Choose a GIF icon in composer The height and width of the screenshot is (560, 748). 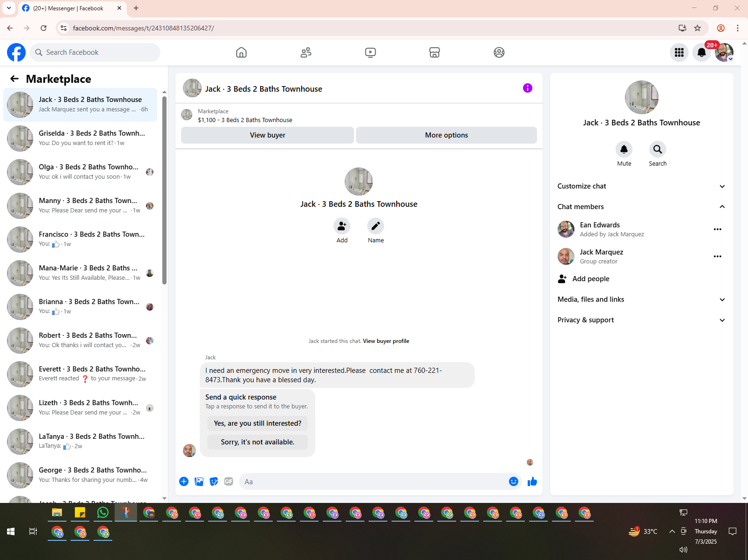click(229, 481)
